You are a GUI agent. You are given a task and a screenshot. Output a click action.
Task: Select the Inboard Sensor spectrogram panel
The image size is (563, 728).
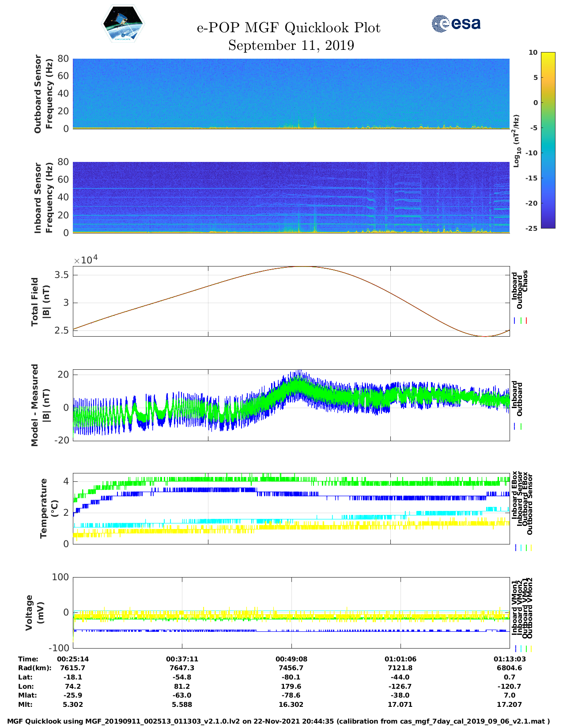tap(291, 197)
